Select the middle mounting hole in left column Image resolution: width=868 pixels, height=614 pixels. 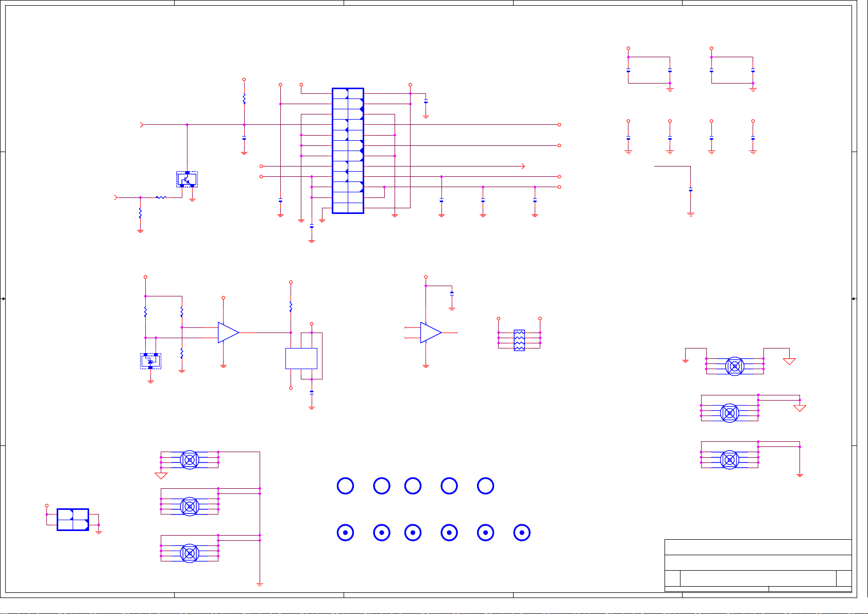[190, 507]
